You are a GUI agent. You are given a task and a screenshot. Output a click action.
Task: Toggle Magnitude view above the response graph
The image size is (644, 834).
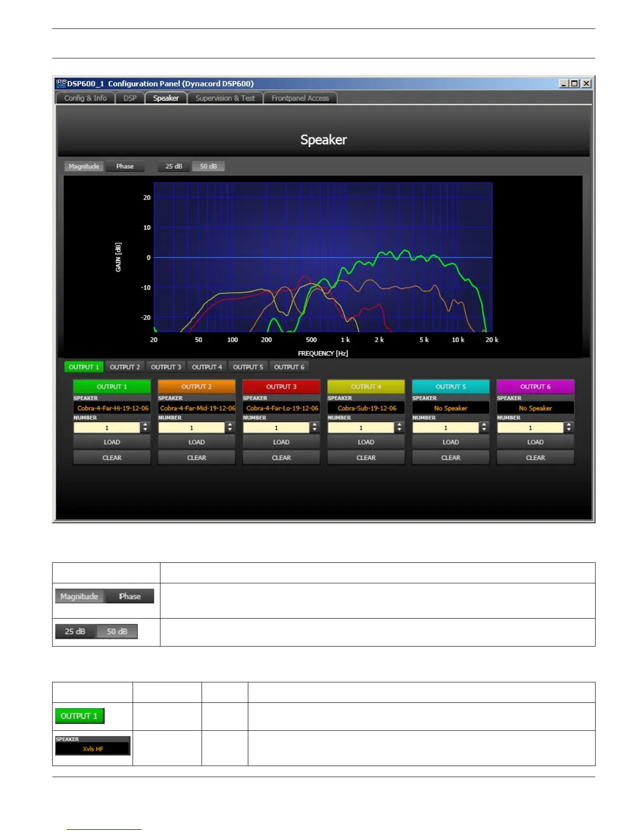tap(84, 166)
